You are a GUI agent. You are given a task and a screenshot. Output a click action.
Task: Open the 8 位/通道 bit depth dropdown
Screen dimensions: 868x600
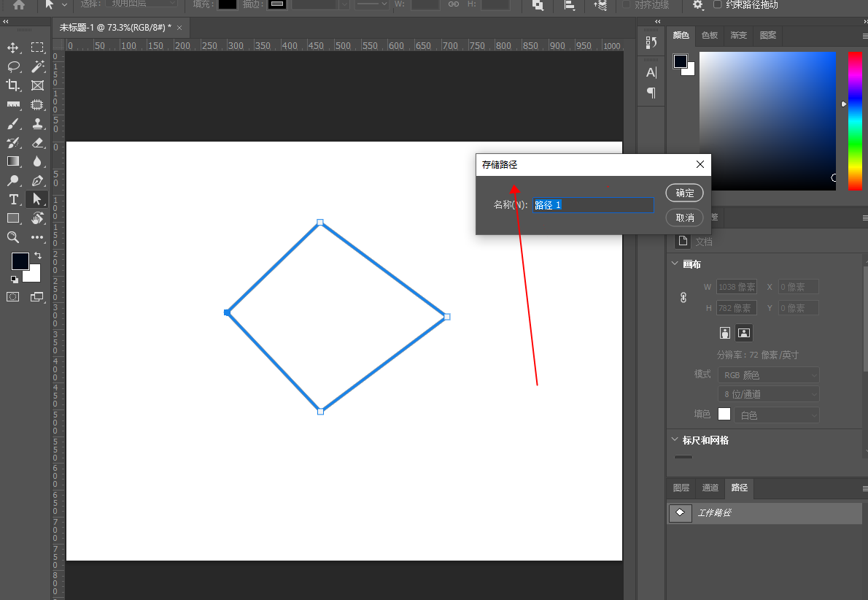coord(768,394)
